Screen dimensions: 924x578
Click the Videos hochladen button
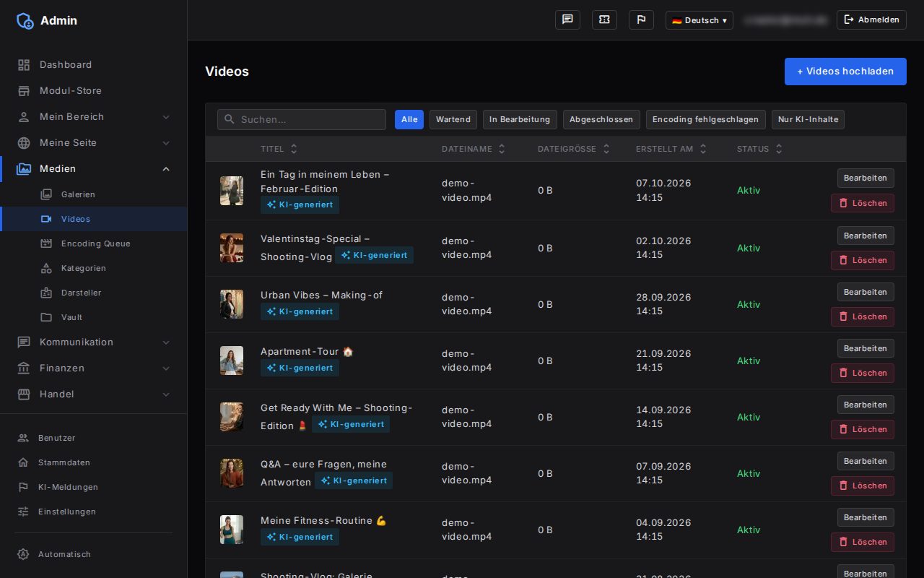(845, 72)
